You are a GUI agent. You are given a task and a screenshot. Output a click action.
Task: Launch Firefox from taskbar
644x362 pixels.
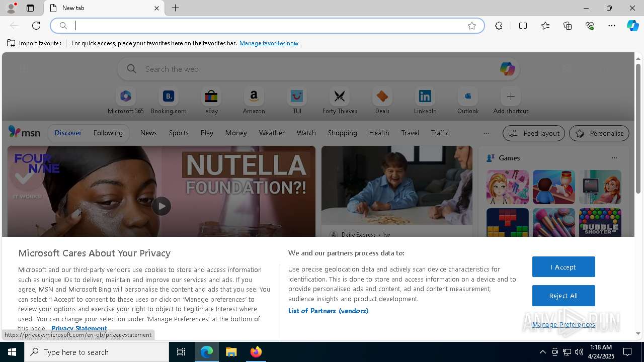tap(256, 352)
